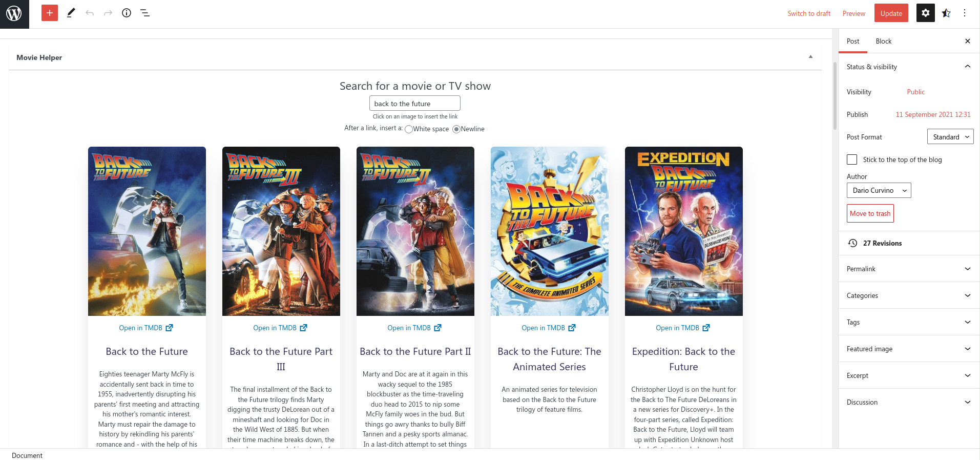The image size is (980, 460).
Task: Click the Update button
Action: click(x=891, y=13)
